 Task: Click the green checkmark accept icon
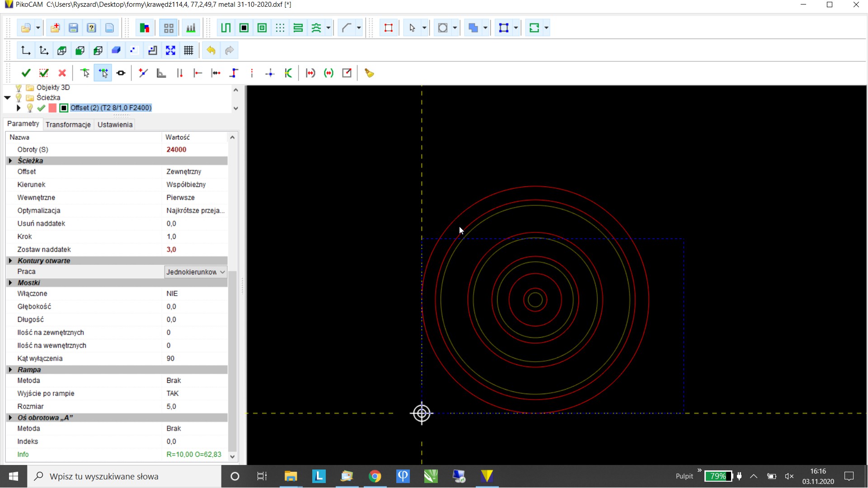26,73
